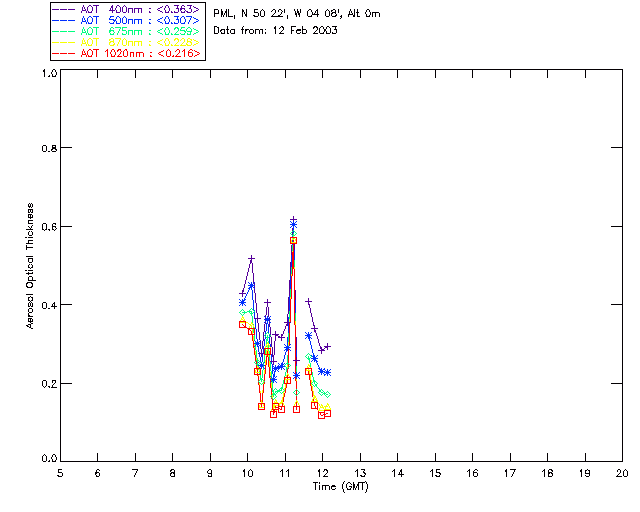The height and width of the screenshot is (512, 640).
Task: Click the x-axis tick label 18
Action: pos(547,473)
